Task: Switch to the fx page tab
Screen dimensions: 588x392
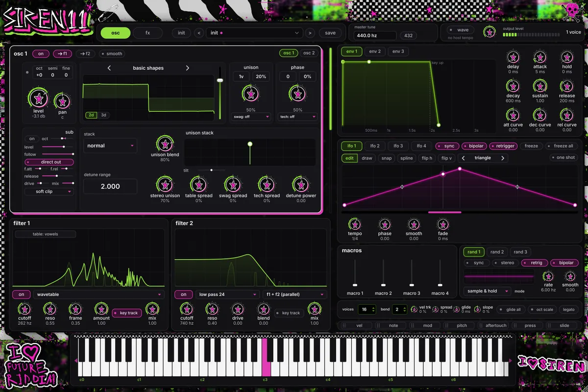Action: [x=148, y=33]
